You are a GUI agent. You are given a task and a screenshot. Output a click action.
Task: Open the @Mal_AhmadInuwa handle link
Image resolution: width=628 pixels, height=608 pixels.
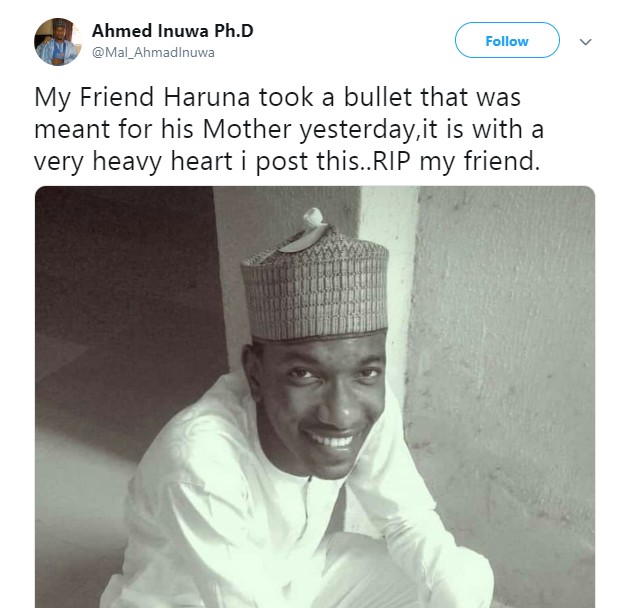coord(153,52)
